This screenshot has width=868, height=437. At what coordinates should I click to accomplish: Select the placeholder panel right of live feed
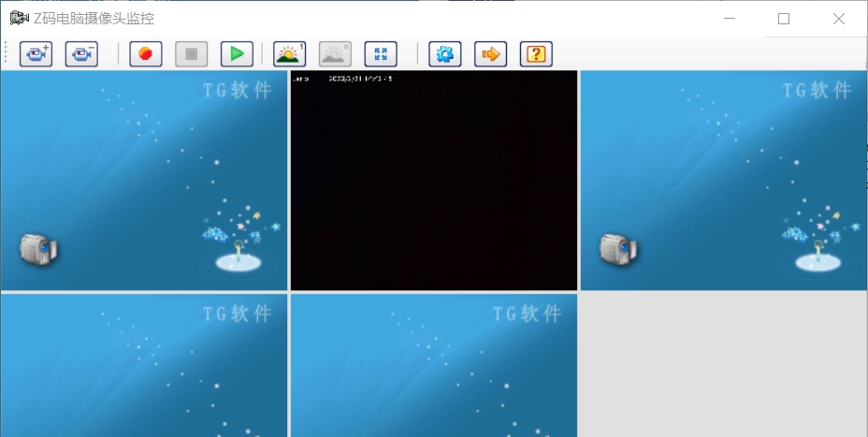pos(724,180)
